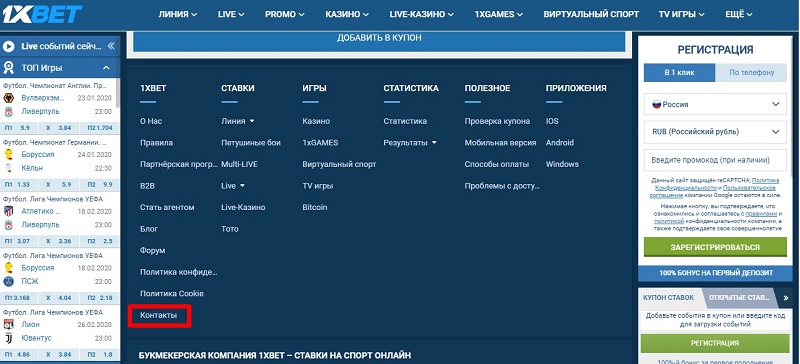Click the 1XBET logo

pyautogui.click(x=42, y=14)
